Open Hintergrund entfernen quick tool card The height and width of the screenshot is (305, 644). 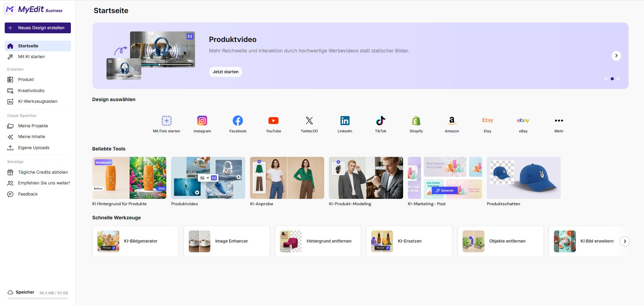click(x=318, y=241)
